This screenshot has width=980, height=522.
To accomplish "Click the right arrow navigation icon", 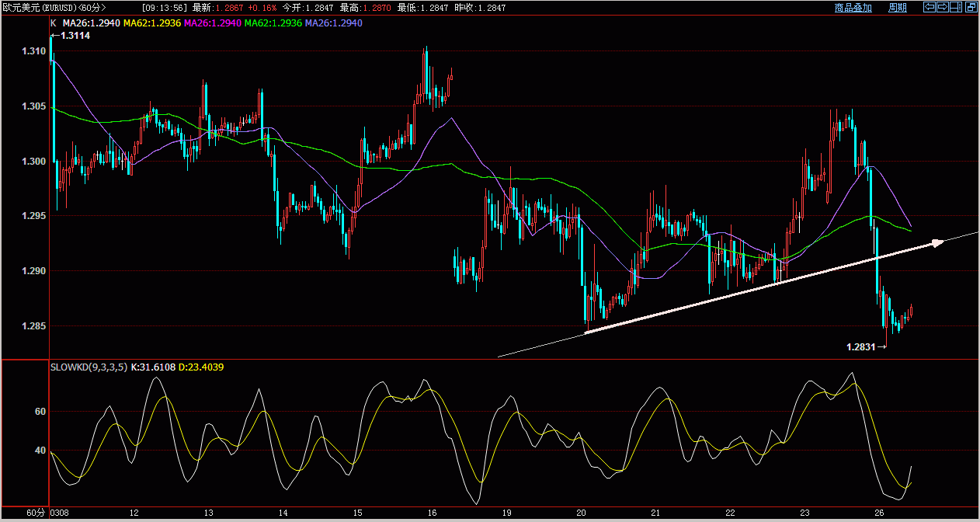I will point(943,7).
